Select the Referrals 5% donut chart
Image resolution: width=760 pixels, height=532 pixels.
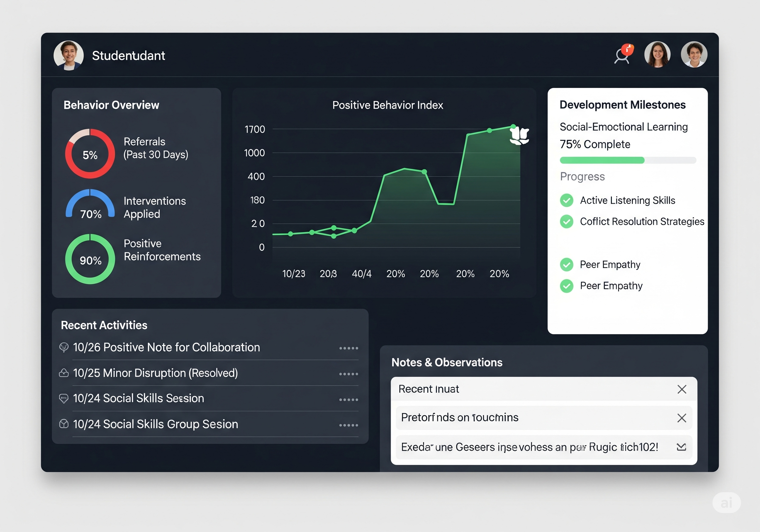tap(90, 154)
